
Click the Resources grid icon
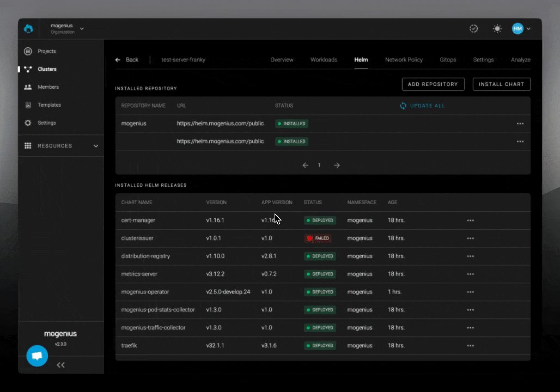(28, 146)
